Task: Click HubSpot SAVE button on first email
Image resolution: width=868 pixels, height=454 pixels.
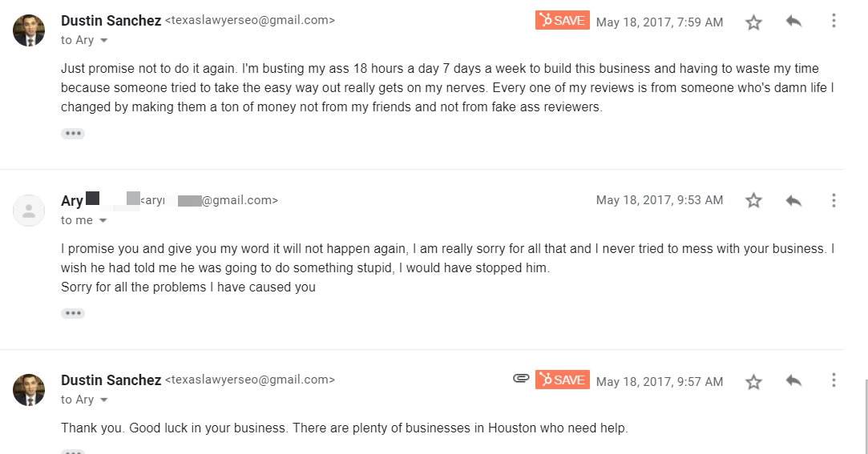Action: 562,21
